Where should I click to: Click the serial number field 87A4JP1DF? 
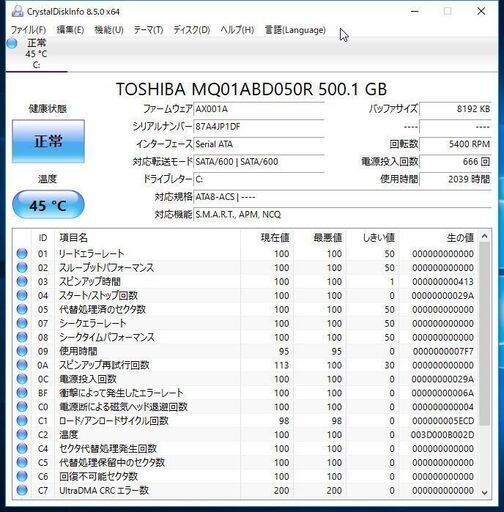(259, 127)
